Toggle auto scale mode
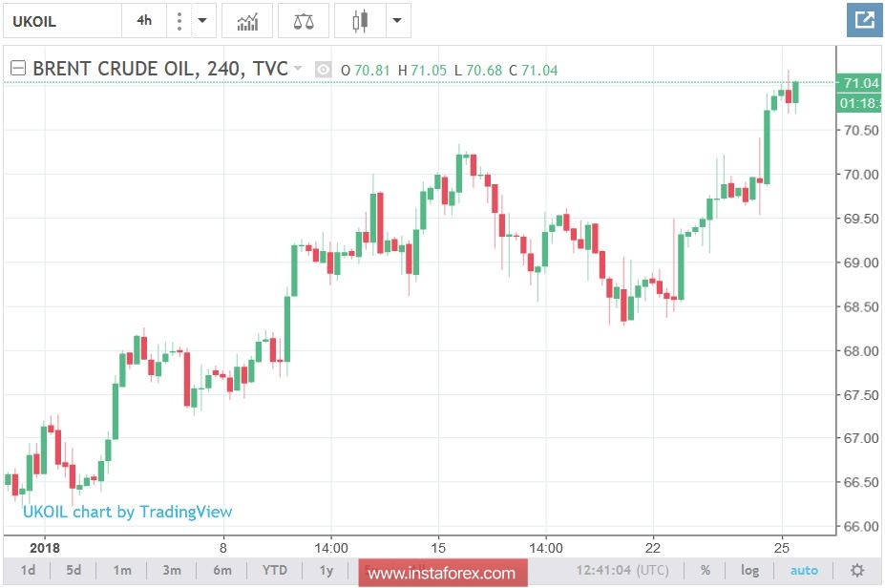Screen dimensions: 885x588 tap(805, 570)
